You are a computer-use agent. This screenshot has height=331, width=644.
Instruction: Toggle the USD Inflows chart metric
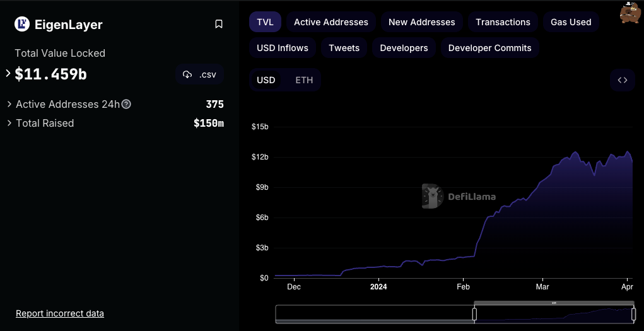click(x=283, y=48)
